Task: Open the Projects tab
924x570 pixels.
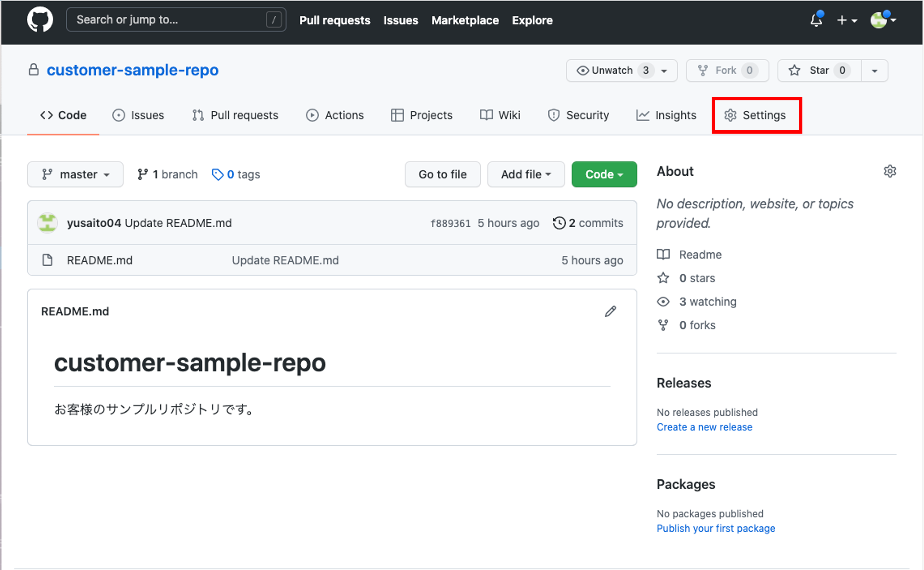Action: coord(422,115)
